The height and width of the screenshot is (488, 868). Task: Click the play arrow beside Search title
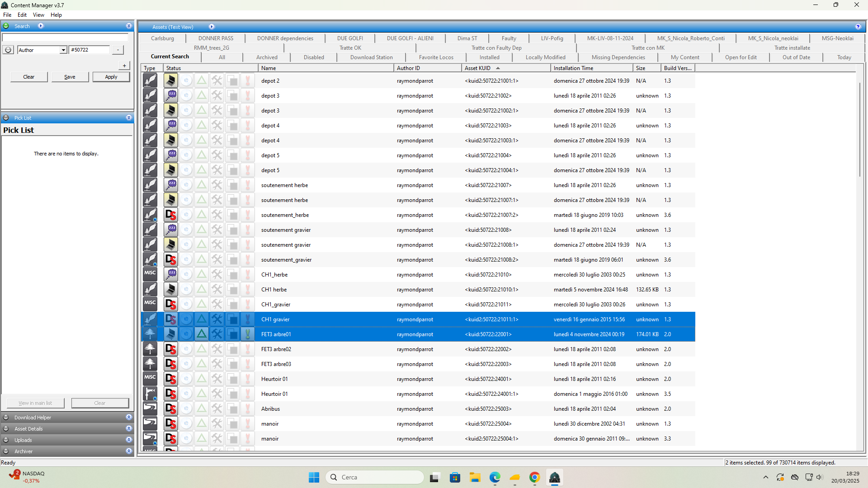point(41,26)
